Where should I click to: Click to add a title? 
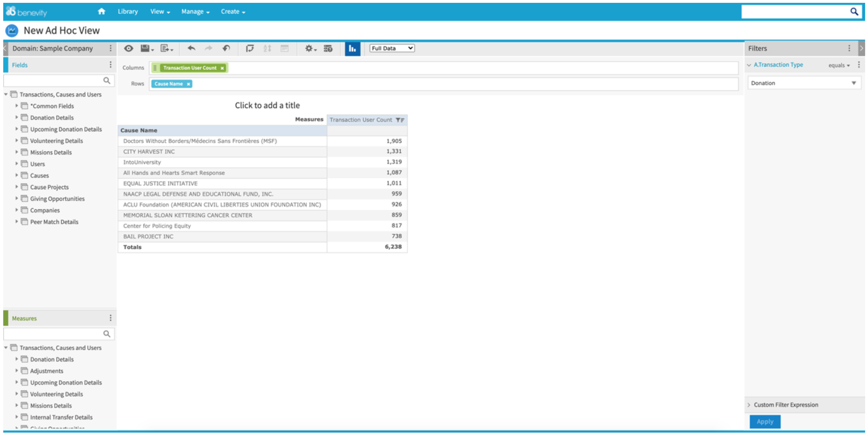click(x=267, y=105)
